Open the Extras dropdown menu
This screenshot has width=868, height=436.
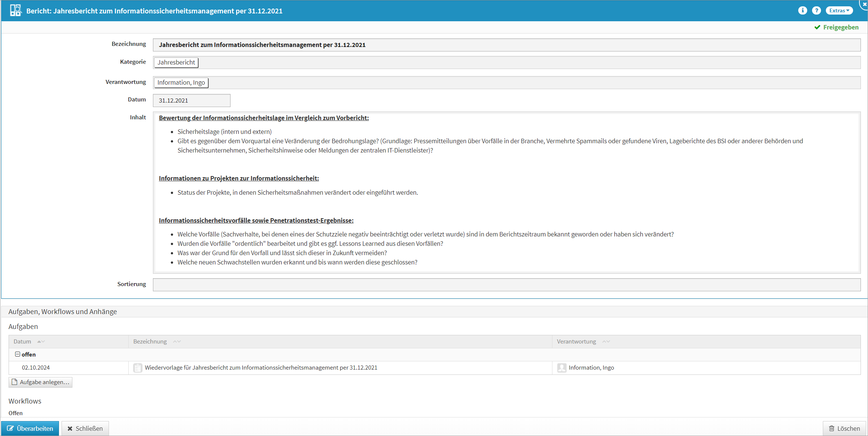[x=839, y=10]
